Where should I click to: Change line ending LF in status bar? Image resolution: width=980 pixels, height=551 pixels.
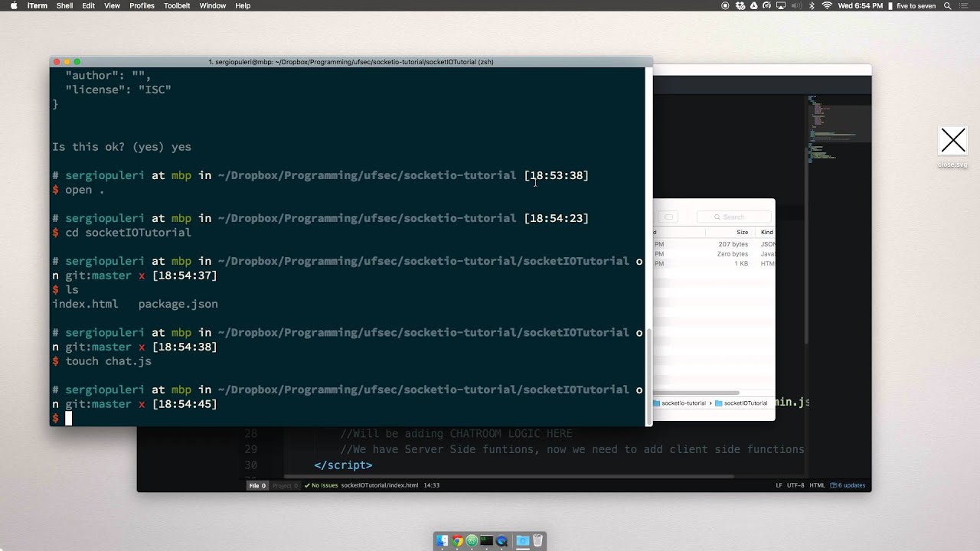[x=779, y=485]
